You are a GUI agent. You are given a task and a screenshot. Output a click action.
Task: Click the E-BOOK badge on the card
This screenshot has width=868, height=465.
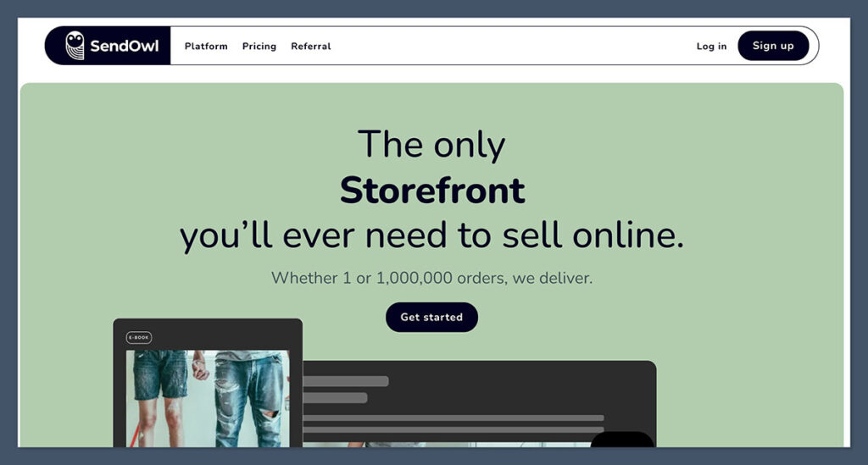139,337
